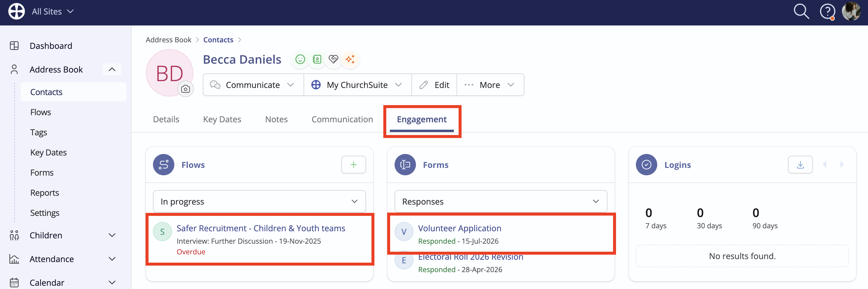Open Reports in the sidebar
Image resolution: width=868 pixels, height=289 pixels.
44,193
